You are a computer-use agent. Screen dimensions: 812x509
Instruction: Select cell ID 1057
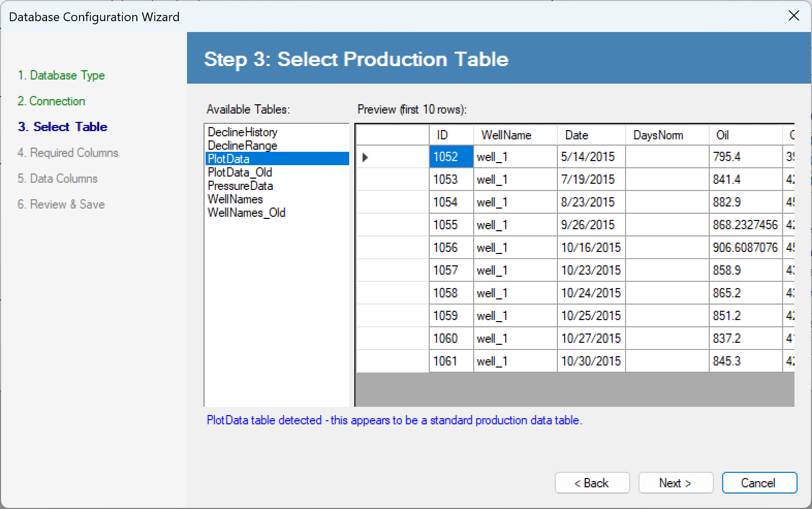[x=451, y=271]
